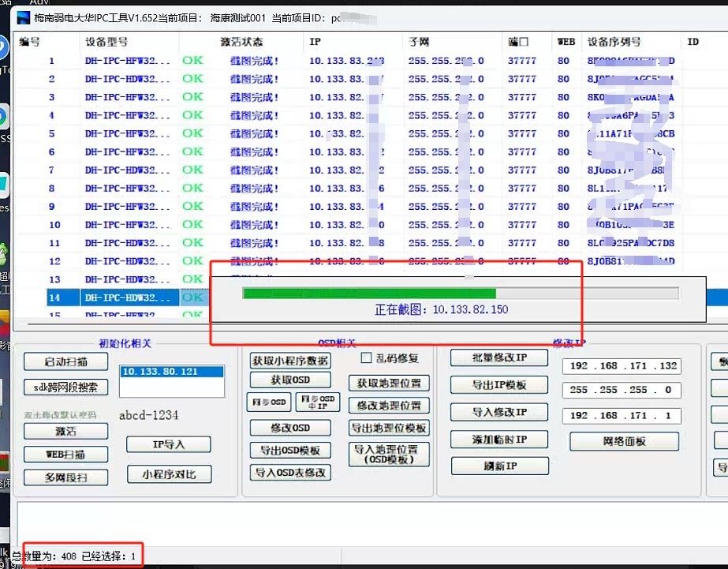
Task: Click 导入地理位置(OSD模板)
Action: (x=389, y=455)
